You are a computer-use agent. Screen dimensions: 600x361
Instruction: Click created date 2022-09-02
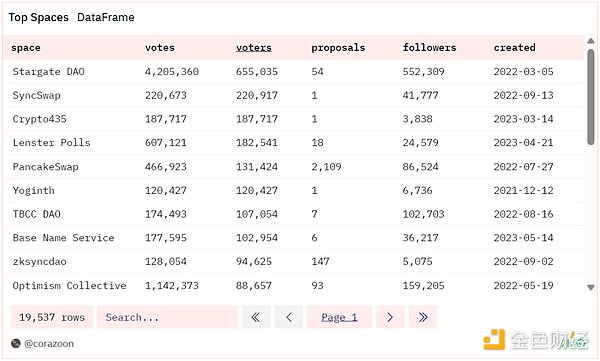[523, 262]
